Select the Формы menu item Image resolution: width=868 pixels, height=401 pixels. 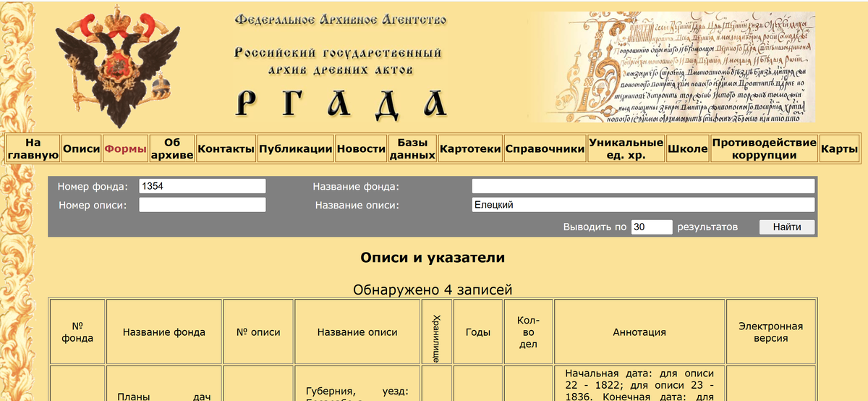tap(126, 148)
